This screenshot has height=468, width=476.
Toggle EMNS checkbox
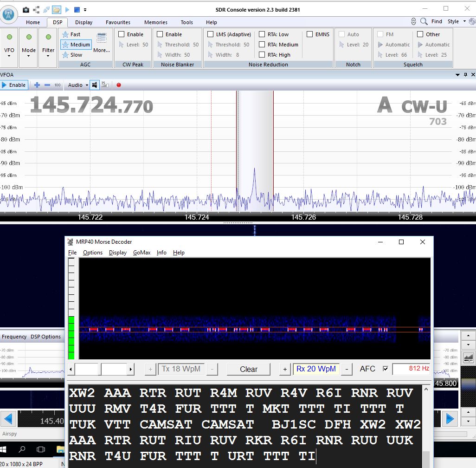click(x=309, y=34)
